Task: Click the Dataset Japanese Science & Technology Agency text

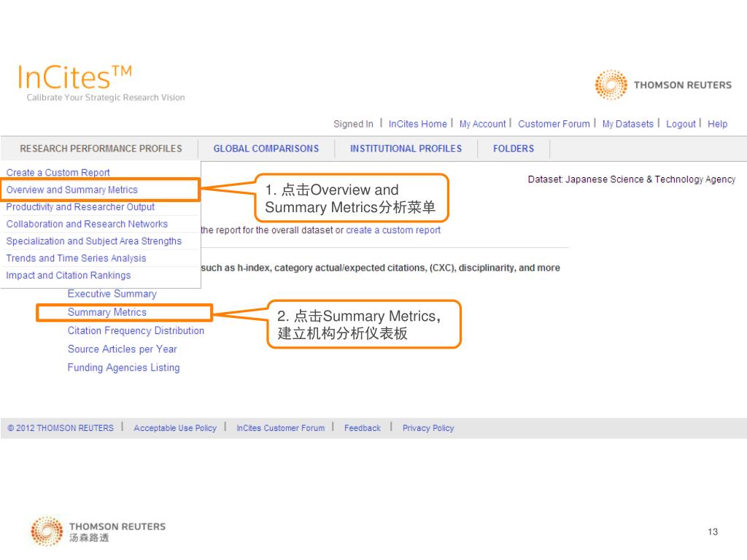Action: [x=631, y=179]
